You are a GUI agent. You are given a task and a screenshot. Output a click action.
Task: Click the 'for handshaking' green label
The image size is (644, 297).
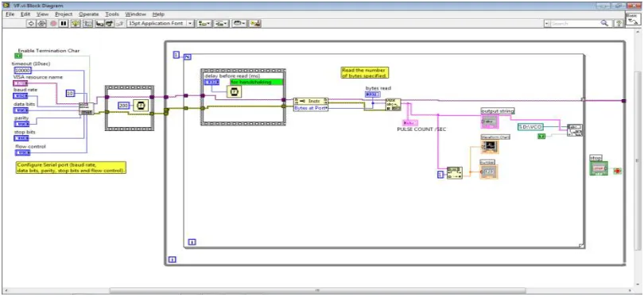pyautogui.click(x=257, y=82)
